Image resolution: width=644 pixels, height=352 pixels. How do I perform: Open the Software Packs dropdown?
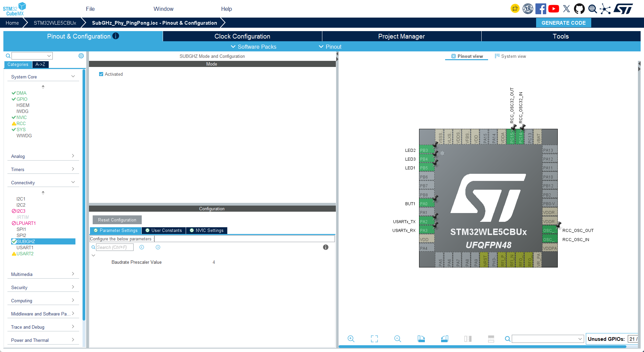[253, 47]
